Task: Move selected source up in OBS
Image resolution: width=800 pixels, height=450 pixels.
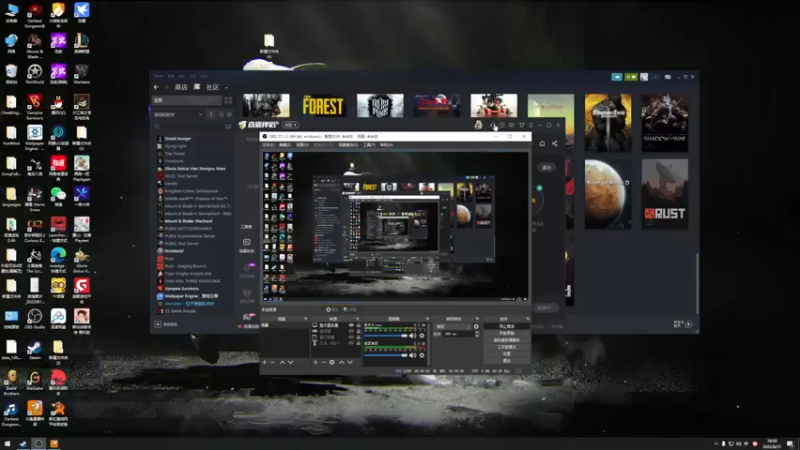Action: coord(342,362)
